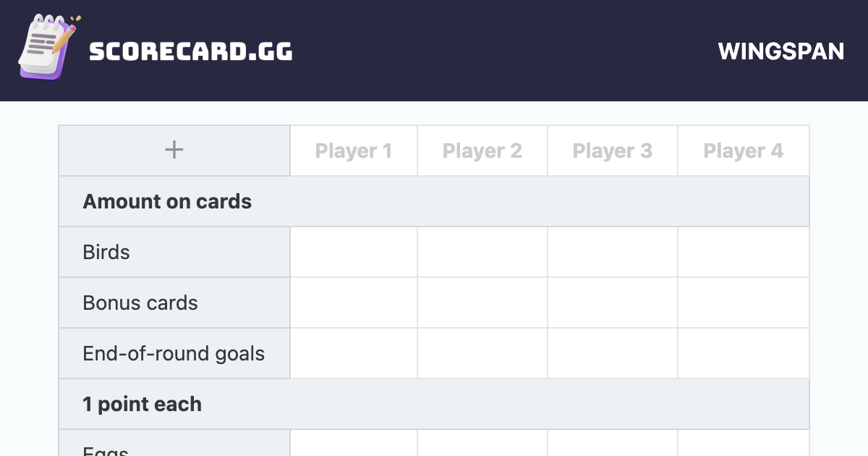Viewport: 868px width, 456px height.
Task: Click the End-of-round goals cell for Player 4
Action: 743,353
